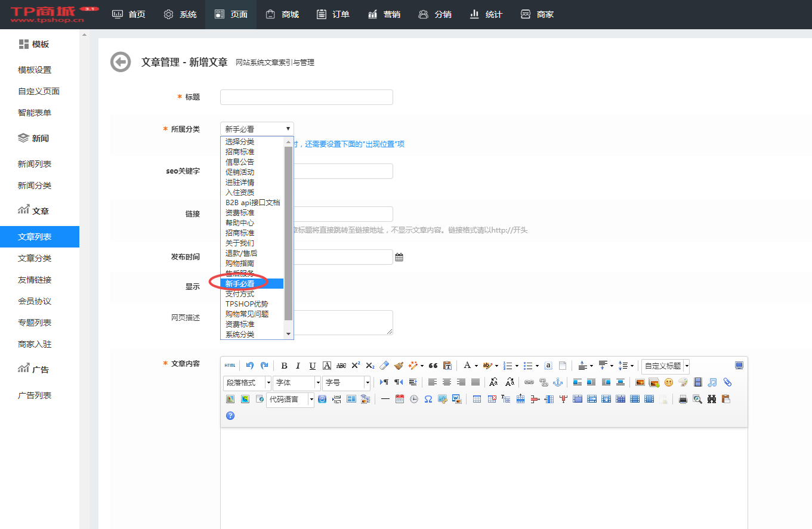
Task: Open the 营销 menu
Action: 384,14
